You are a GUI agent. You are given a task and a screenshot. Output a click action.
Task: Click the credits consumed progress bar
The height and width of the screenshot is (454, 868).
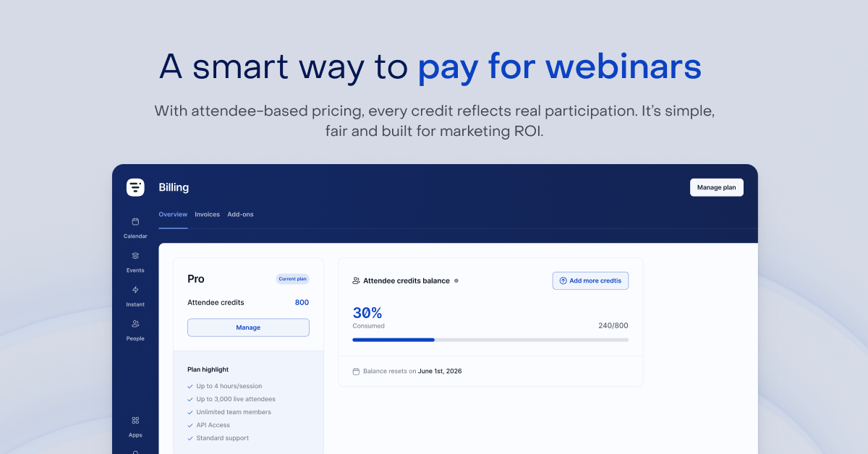tap(490, 339)
